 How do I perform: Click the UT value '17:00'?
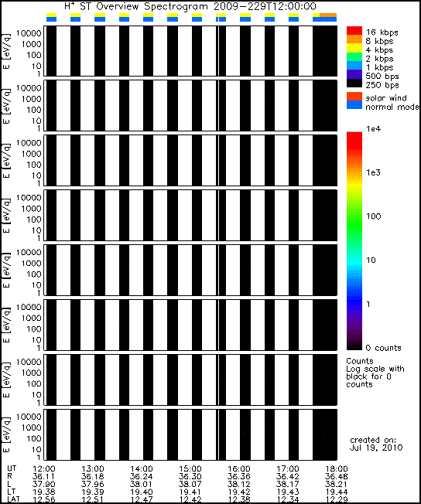288,469
